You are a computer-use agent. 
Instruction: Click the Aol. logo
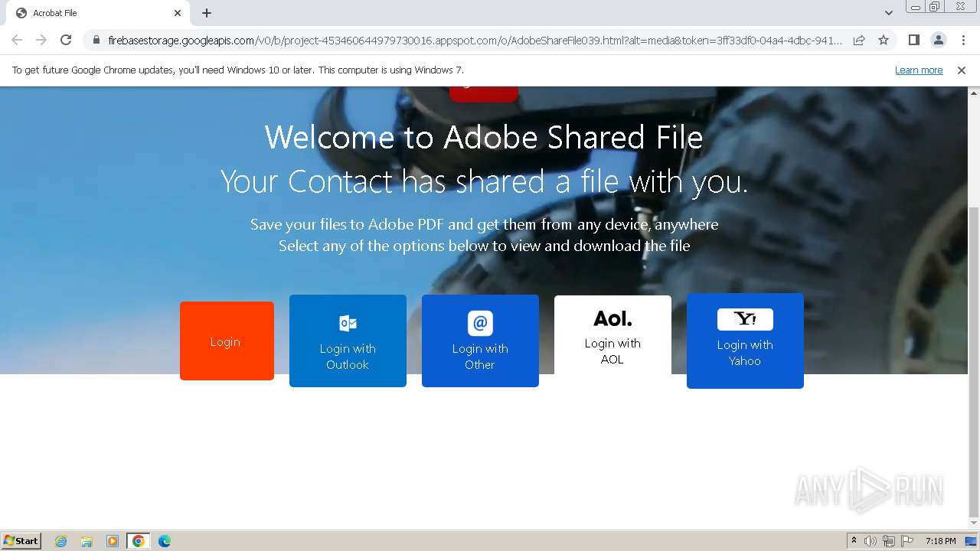(612, 318)
